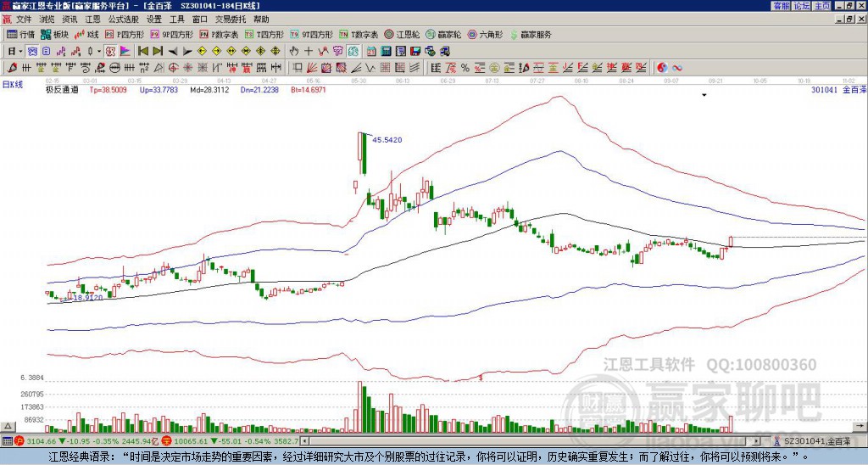Image resolution: width=868 pixels, height=465 pixels.
Task: Click SZ301041,金百泽 in status bar
Action: (815, 441)
